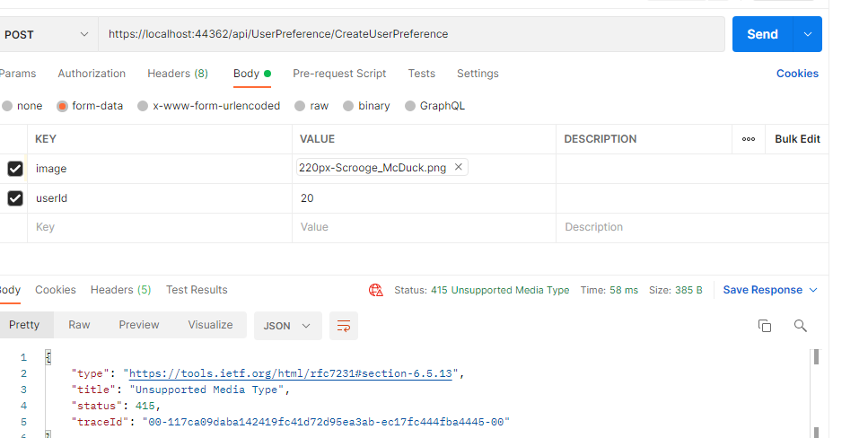Expand the POST method dropdown
The height and width of the screenshot is (438, 868).
click(47, 34)
